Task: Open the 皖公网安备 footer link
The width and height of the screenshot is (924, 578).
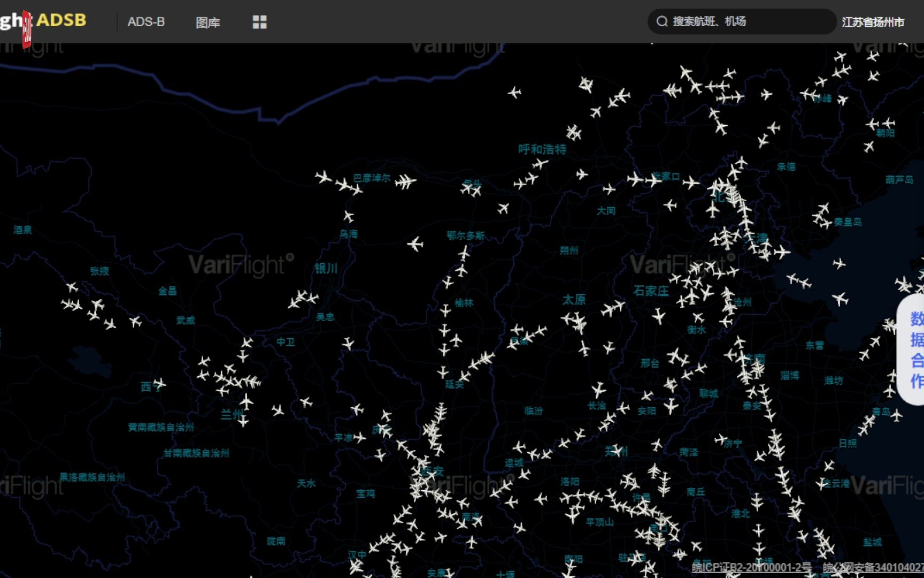Action: point(873,567)
